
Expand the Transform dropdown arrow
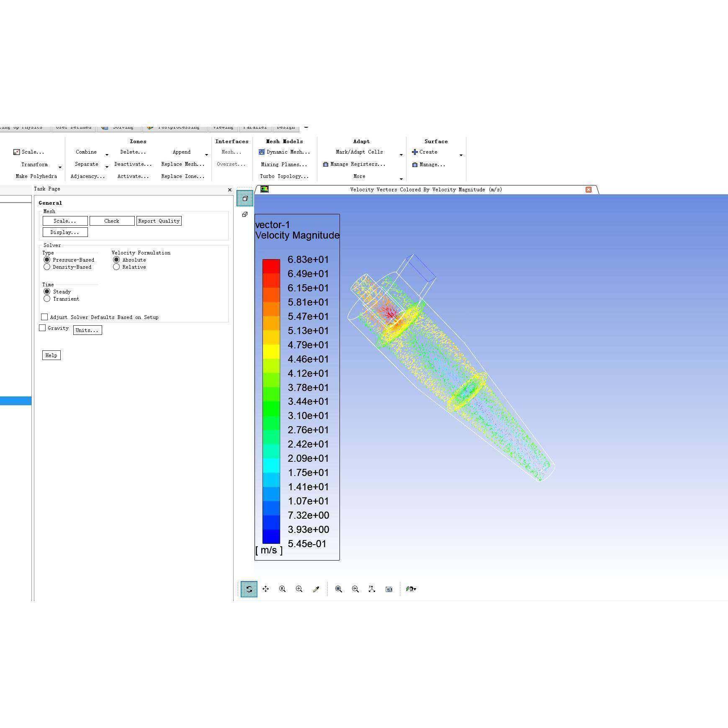[60, 167]
